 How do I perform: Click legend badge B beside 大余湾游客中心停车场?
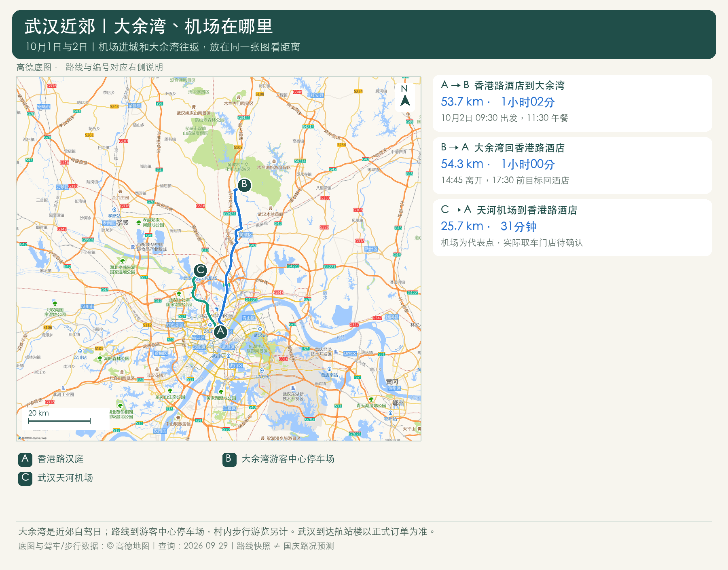point(229,459)
